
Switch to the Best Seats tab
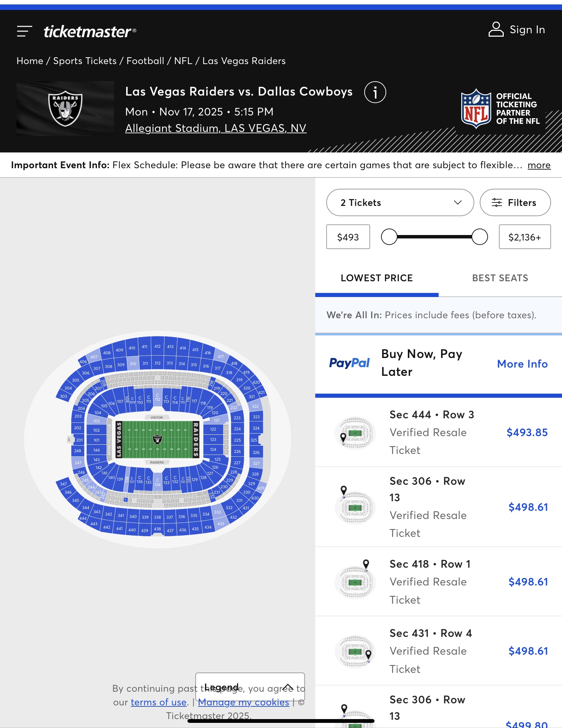coord(500,278)
